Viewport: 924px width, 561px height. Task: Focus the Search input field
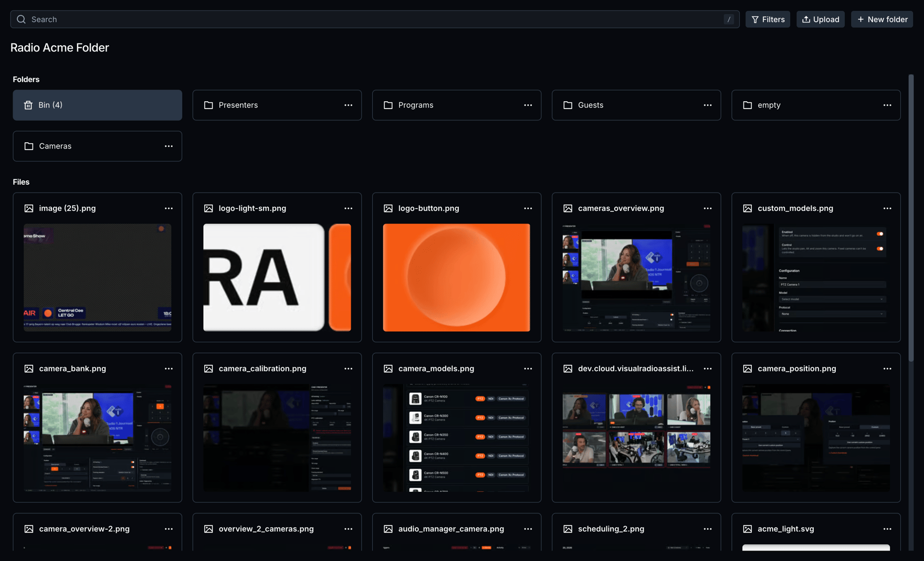[x=375, y=19]
